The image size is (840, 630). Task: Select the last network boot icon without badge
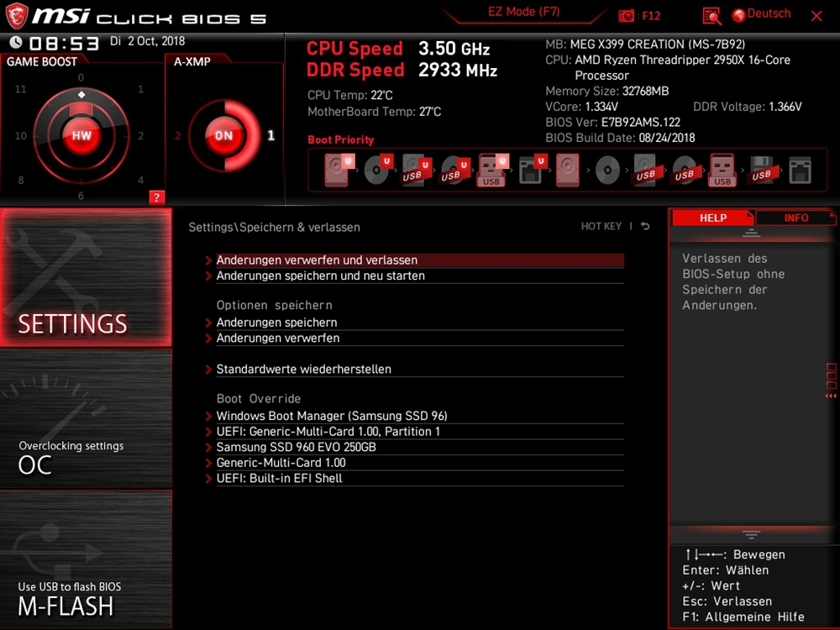click(x=800, y=171)
